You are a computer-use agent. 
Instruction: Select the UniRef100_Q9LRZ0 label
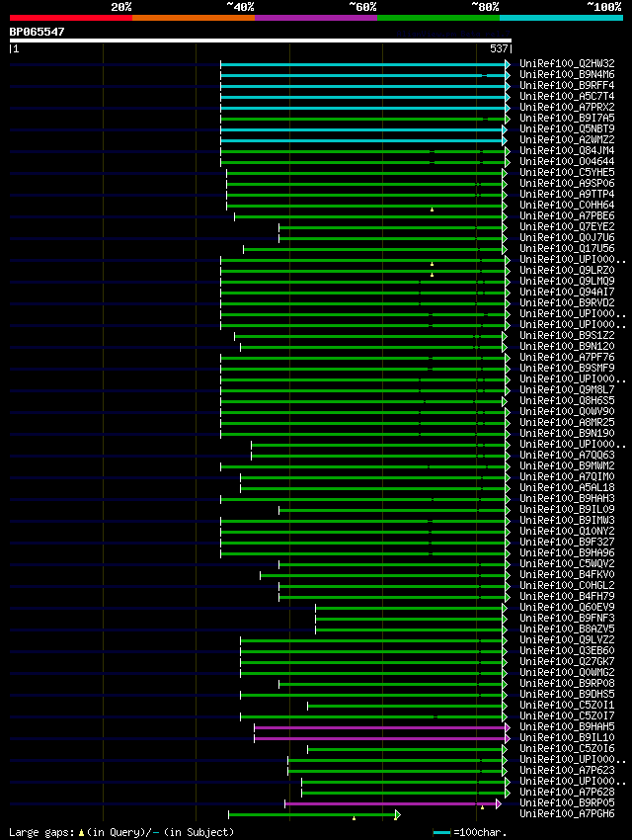[567, 270]
